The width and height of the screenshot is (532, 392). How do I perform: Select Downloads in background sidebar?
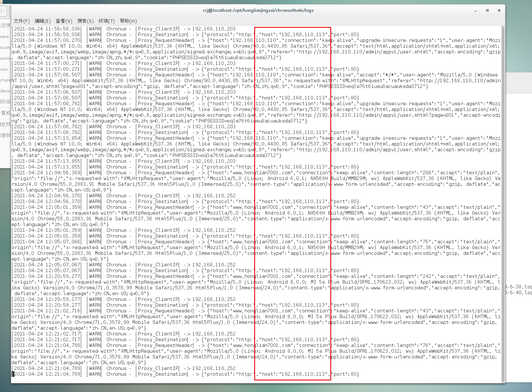pyautogui.click(x=5, y=58)
